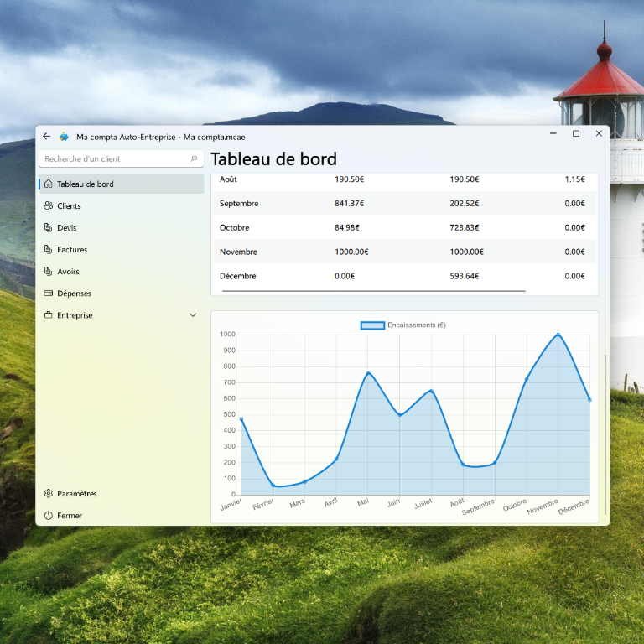Image resolution: width=644 pixels, height=644 pixels.
Task: Click the Mai data point on chart
Action: [368, 372]
